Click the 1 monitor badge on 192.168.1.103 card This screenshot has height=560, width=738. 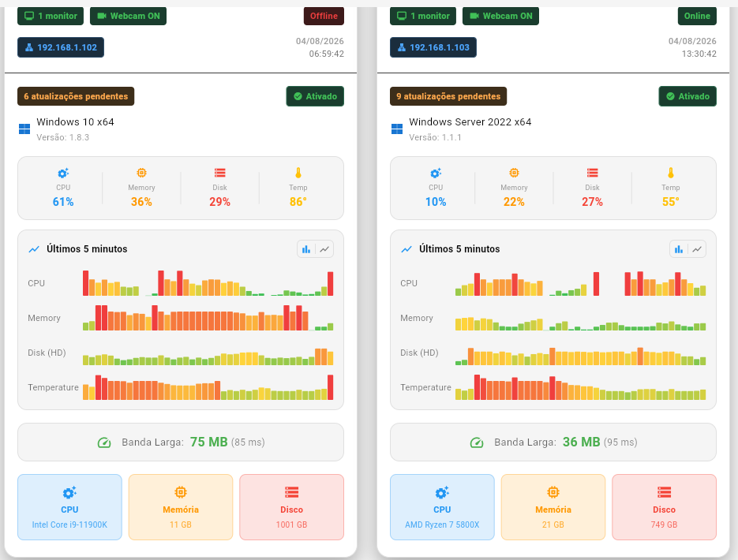tap(423, 16)
